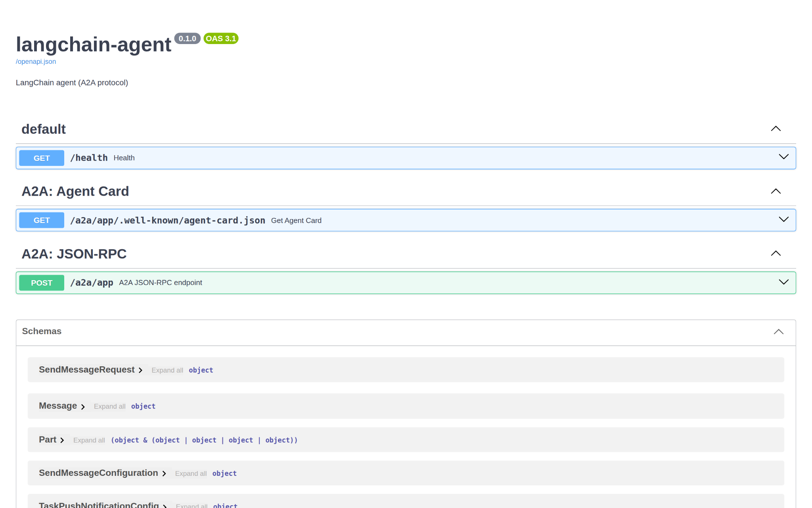812x508 pixels.
Task: Click the SendMessageConfiguration schema name
Action: pyautogui.click(x=98, y=473)
